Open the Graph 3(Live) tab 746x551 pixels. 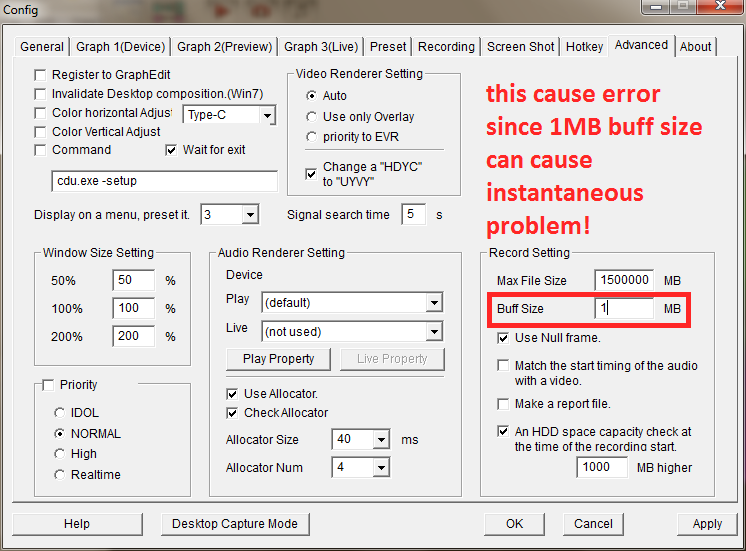[x=321, y=47]
